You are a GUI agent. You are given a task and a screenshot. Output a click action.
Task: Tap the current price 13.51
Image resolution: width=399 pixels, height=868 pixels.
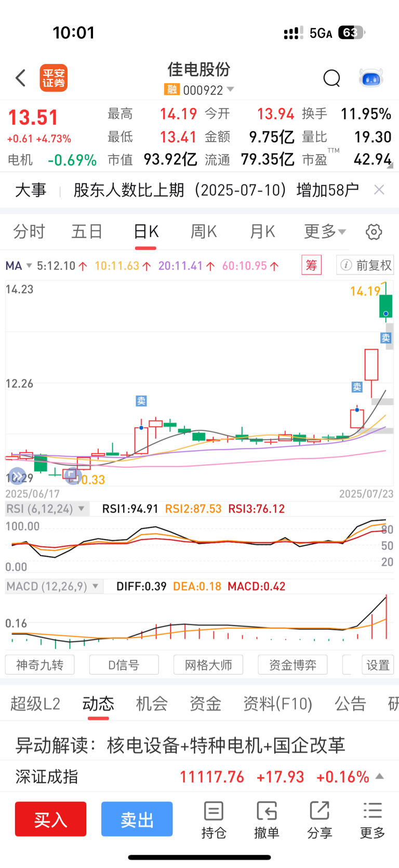[33, 117]
